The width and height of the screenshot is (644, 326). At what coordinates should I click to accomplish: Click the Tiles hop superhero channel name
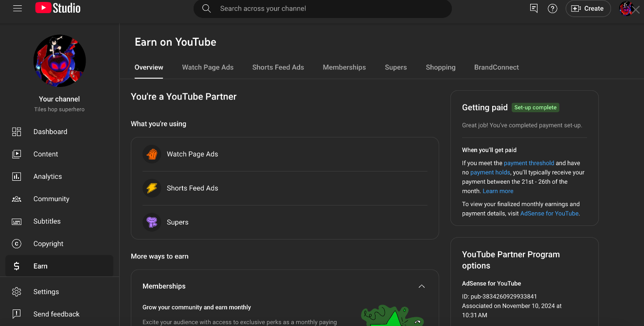(59, 109)
